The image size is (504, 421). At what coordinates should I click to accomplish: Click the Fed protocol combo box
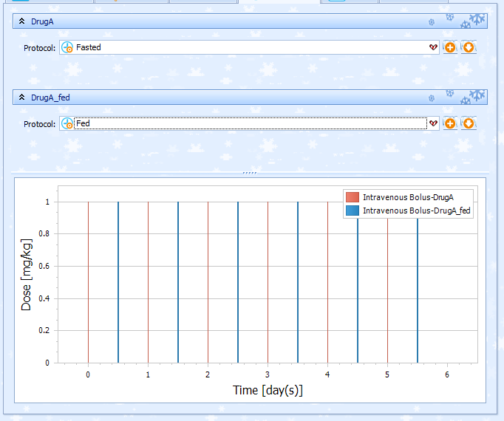pos(249,123)
